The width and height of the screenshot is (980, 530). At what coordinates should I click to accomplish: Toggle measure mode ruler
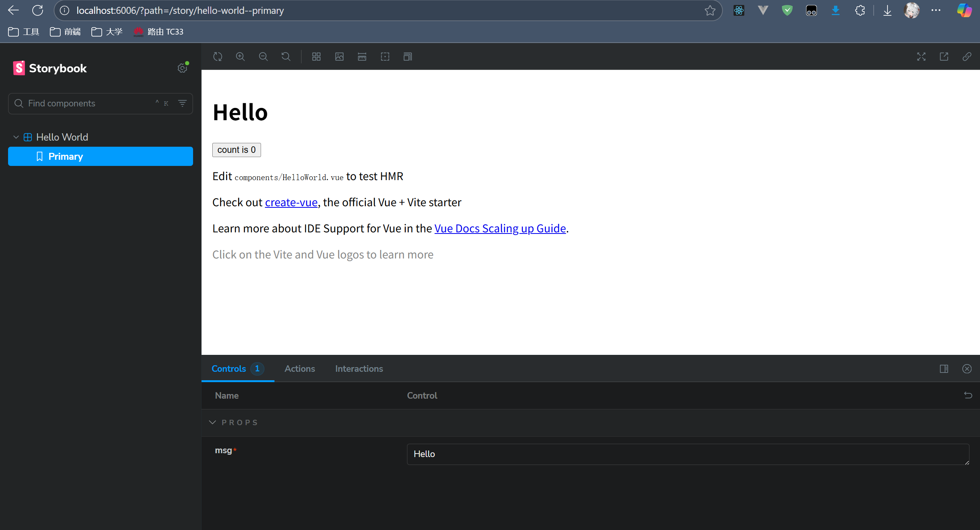coord(362,57)
